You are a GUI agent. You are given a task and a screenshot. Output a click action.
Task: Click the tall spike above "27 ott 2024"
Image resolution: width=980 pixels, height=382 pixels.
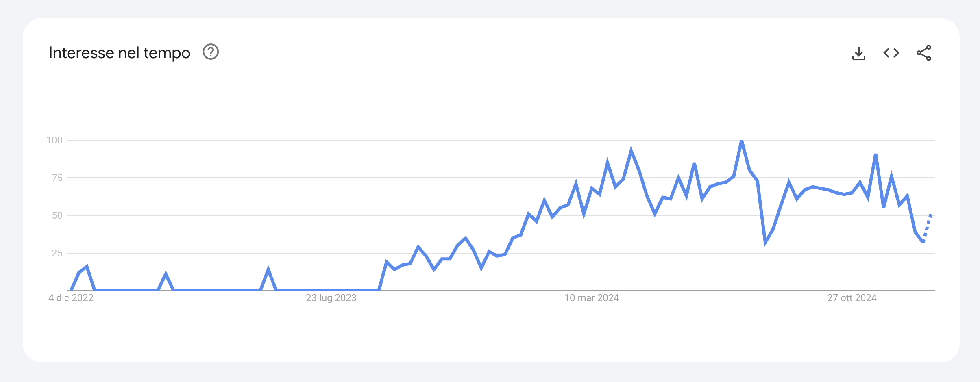[x=875, y=155]
